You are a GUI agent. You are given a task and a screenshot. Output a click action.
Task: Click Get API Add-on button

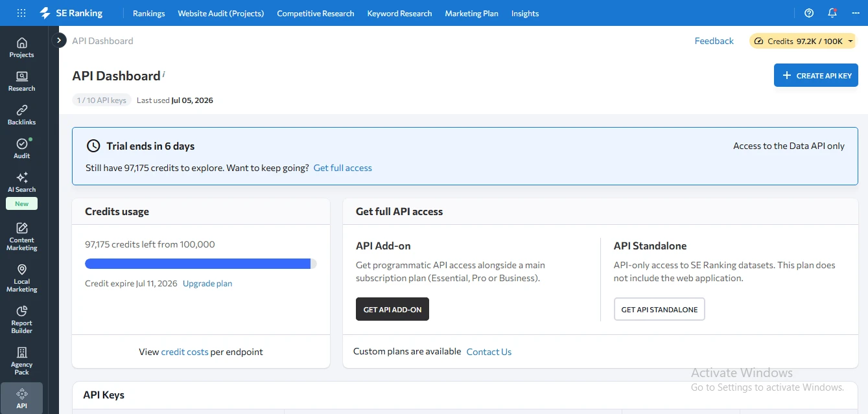(x=392, y=309)
